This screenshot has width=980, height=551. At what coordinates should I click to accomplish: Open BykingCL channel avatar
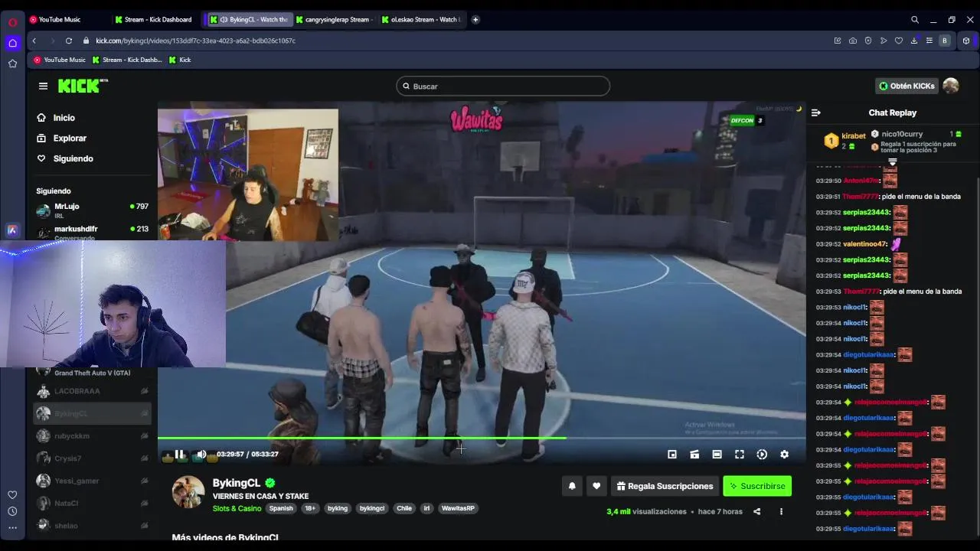coord(188,492)
